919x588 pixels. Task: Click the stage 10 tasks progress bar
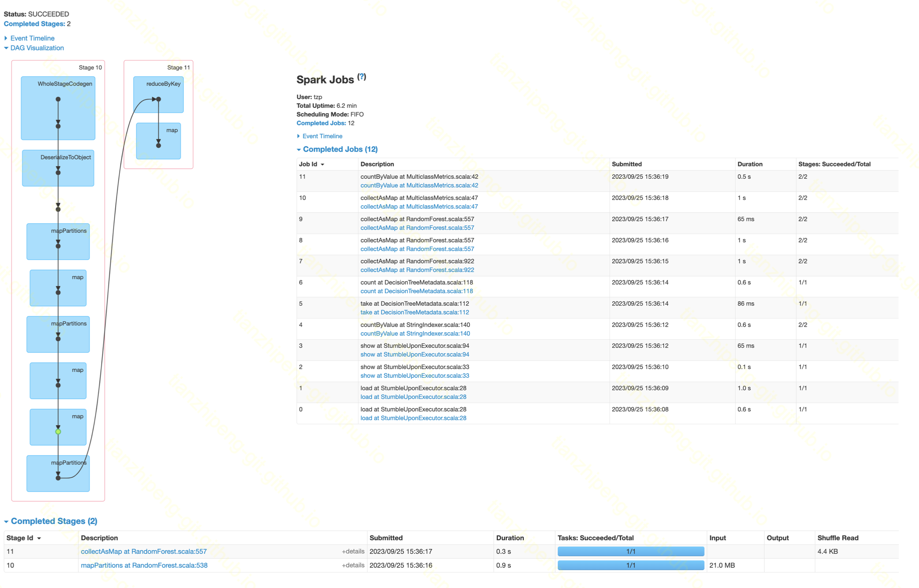coord(630,565)
